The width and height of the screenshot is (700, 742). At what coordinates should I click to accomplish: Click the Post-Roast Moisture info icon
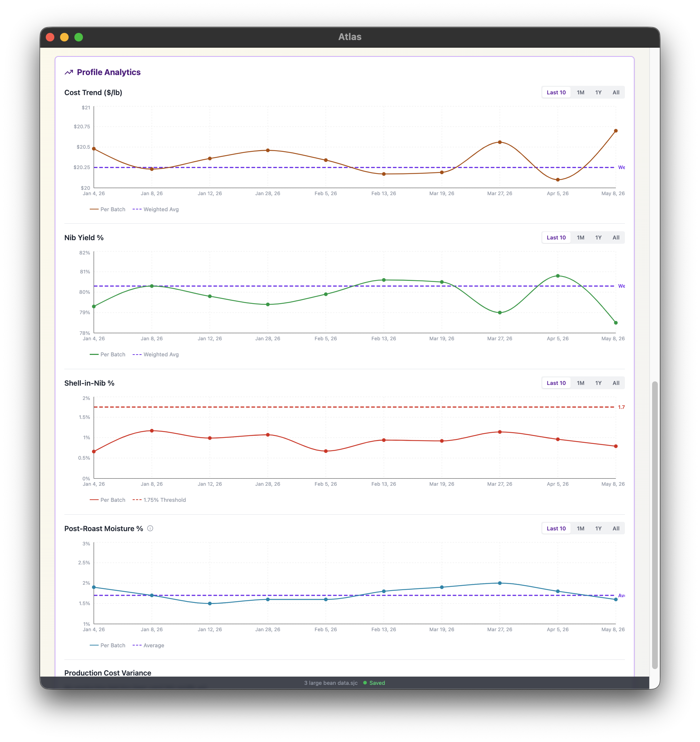coord(150,528)
